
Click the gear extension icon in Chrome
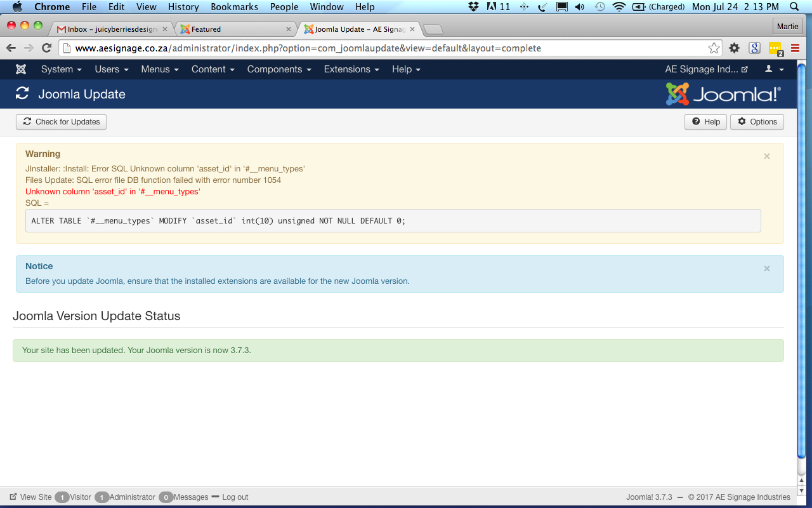734,48
